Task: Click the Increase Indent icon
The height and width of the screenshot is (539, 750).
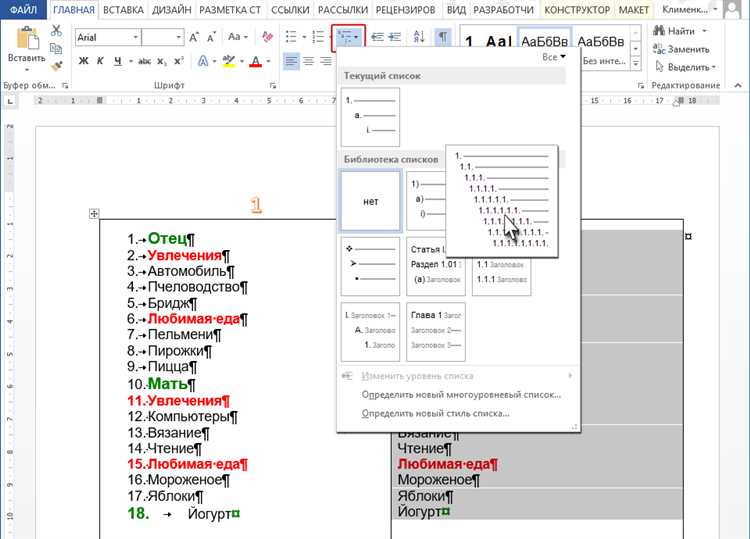Action: coord(395,36)
